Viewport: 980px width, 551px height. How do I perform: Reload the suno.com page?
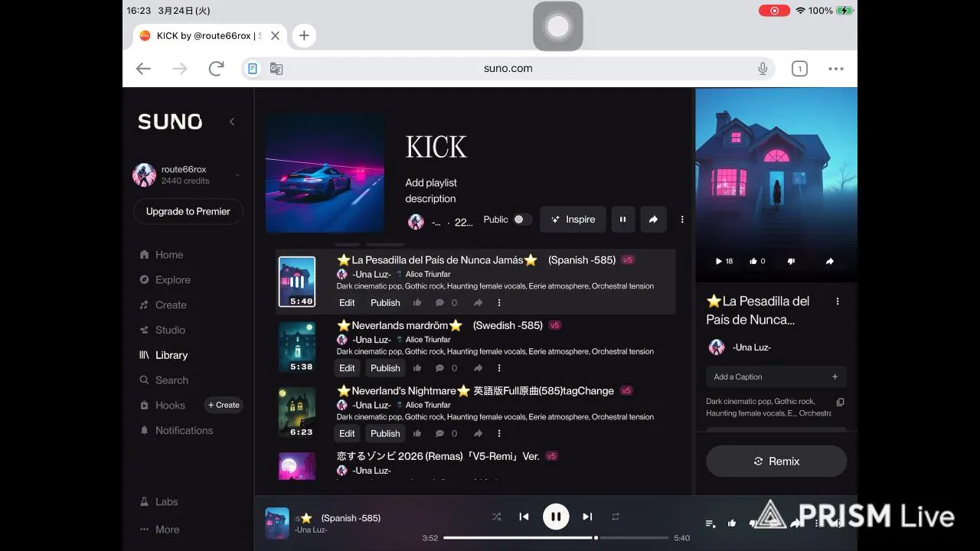pyautogui.click(x=216, y=69)
